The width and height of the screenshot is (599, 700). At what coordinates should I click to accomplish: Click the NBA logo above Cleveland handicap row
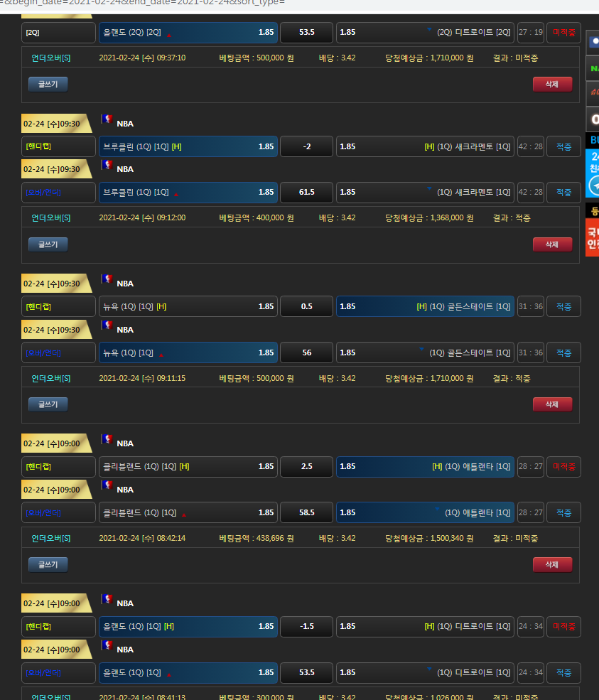point(107,439)
